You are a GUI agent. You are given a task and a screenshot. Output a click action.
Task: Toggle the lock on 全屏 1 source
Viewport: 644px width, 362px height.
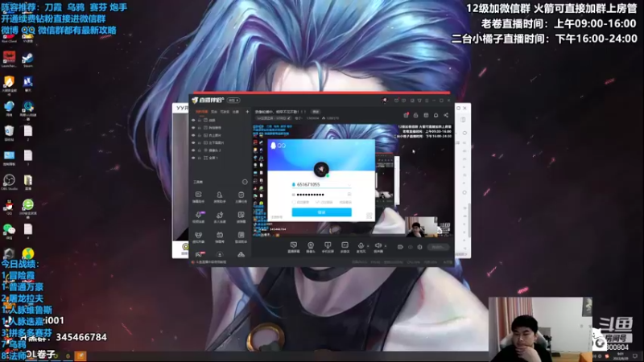pyautogui.click(x=200, y=158)
